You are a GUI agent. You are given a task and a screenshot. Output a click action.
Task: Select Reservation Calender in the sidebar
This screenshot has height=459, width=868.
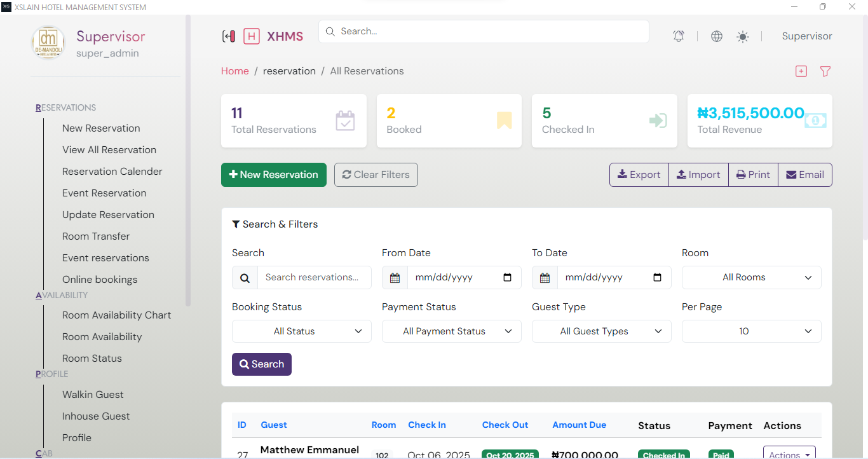(112, 171)
